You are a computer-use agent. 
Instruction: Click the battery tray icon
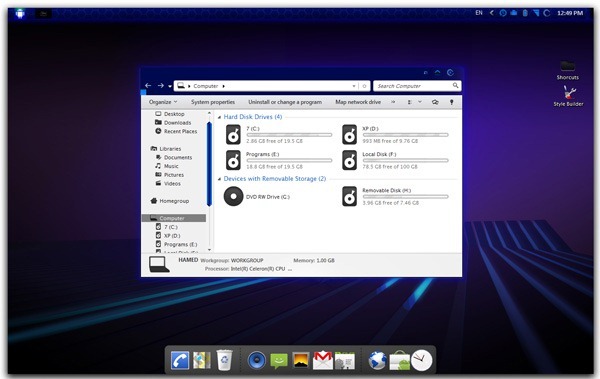click(x=525, y=13)
